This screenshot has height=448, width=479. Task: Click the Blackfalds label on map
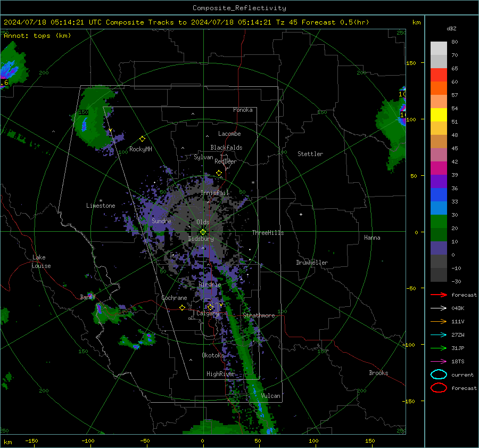coord(226,148)
